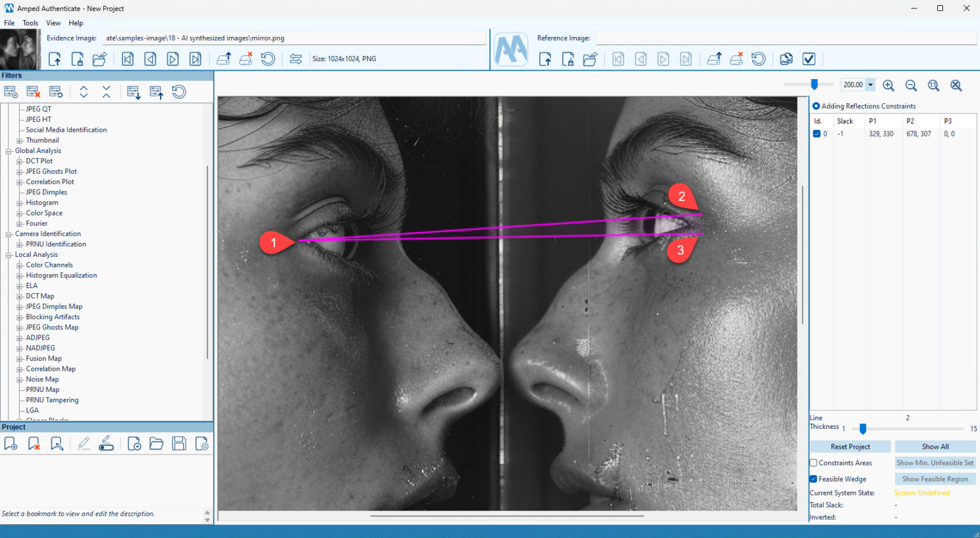Save the project using the floppy disk icon
Image resolution: width=980 pixels, height=538 pixels.
(179, 443)
